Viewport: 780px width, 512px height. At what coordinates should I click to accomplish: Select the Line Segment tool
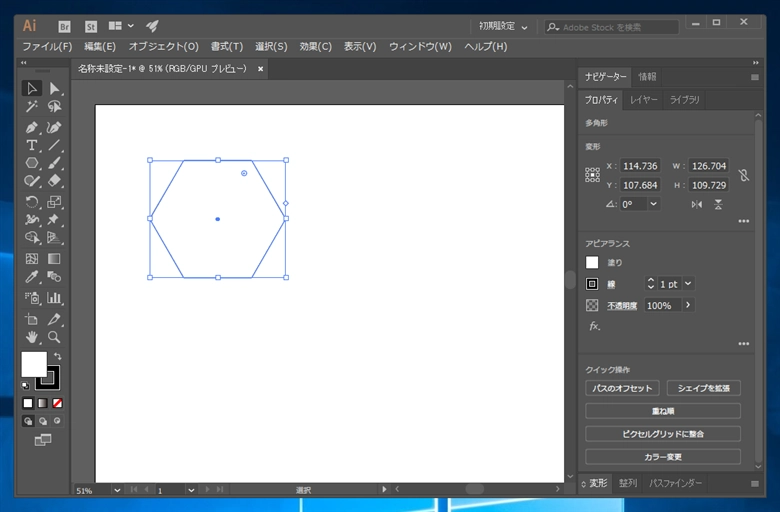coord(54,145)
